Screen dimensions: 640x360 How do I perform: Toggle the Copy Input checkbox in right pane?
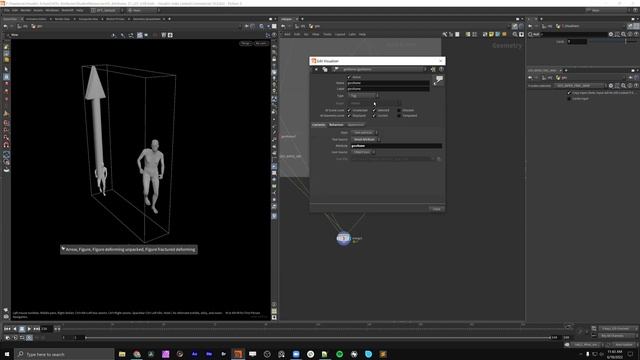pyautogui.click(x=569, y=93)
